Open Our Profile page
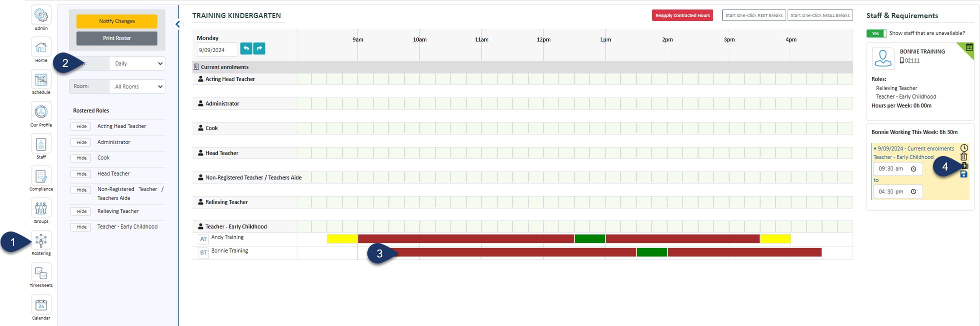 [x=41, y=111]
